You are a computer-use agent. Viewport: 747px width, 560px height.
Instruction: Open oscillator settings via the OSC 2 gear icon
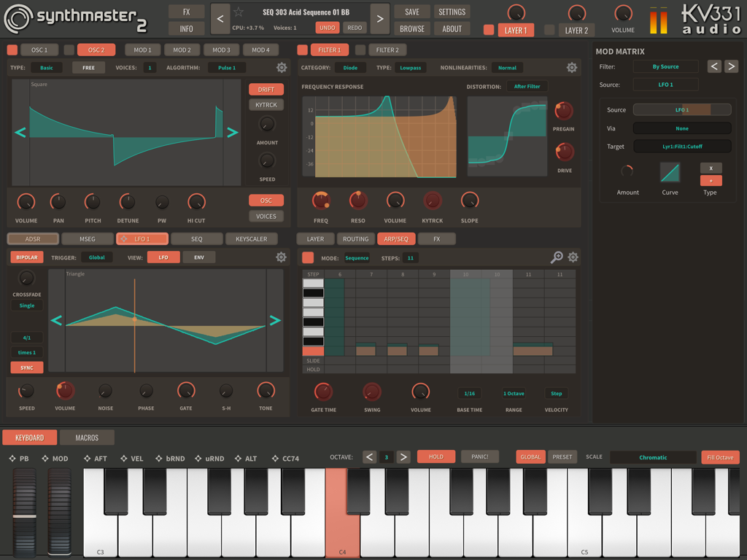(x=281, y=66)
